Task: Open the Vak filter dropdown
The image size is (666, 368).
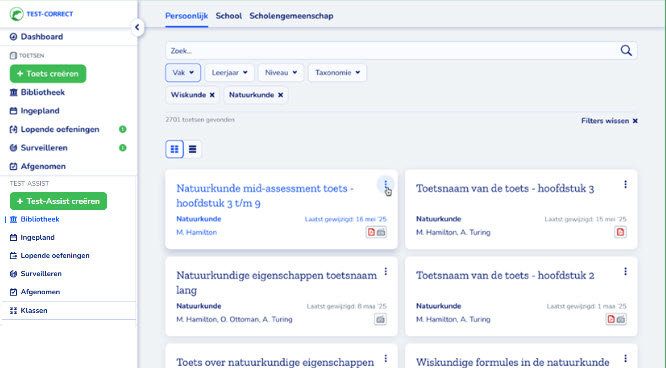Action: 183,73
